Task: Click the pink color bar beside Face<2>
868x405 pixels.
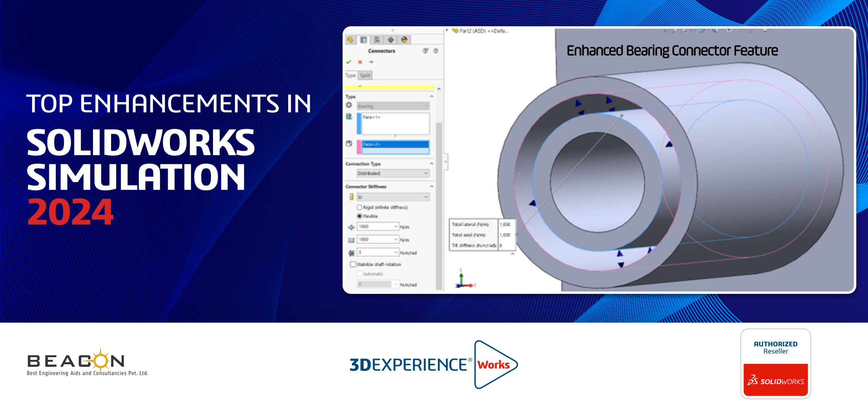Action: (359, 147)
